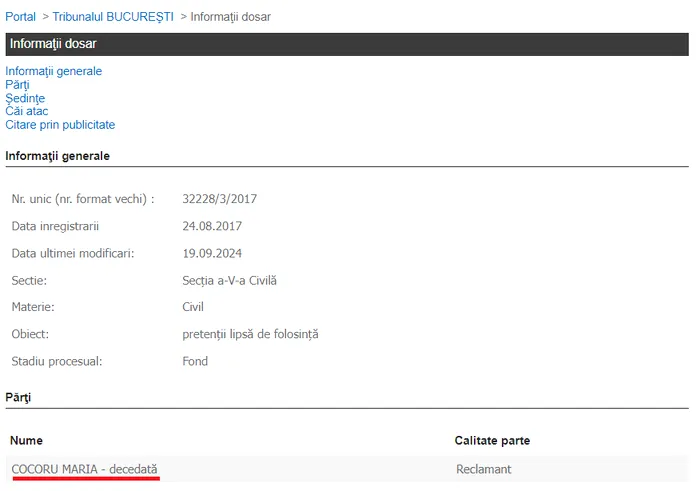Select the COCORU MARIA - decedată party name

tap(84, 468)
